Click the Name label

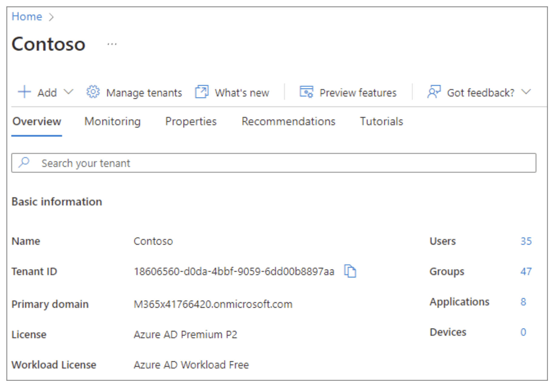click(x=26, y=241)
